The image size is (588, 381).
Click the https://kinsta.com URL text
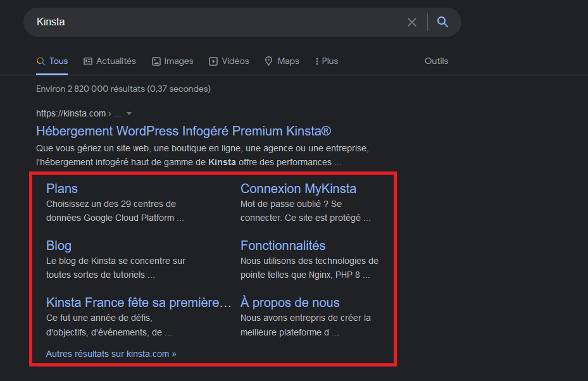tap(71, 114)
